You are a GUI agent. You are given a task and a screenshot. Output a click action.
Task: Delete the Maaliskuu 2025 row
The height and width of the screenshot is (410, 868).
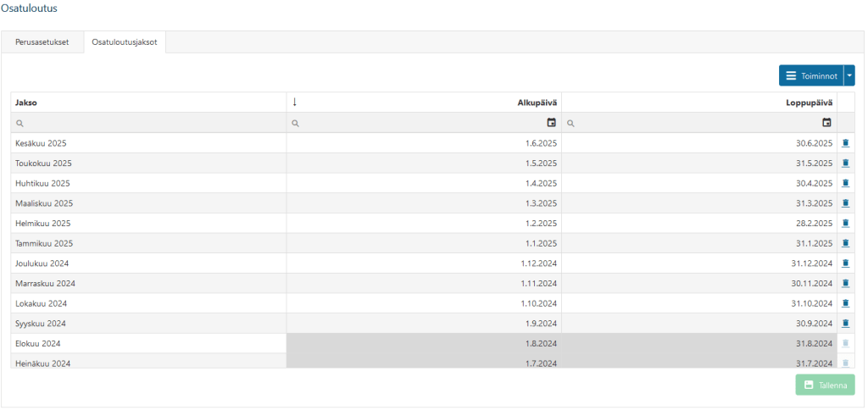pos(845,203)
